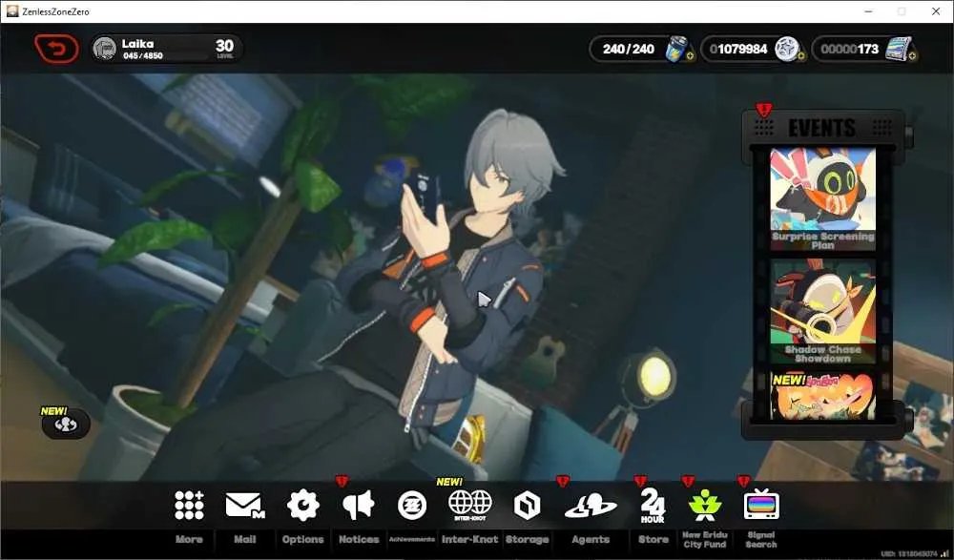
Task: Open Storage via the hexagon icon
Action: click(527, 506)
